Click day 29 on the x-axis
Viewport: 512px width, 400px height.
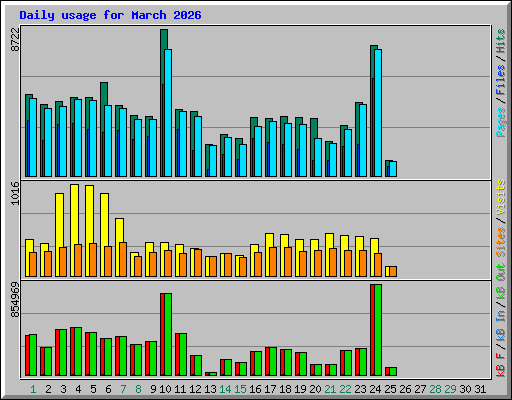(x=450, y=389)
